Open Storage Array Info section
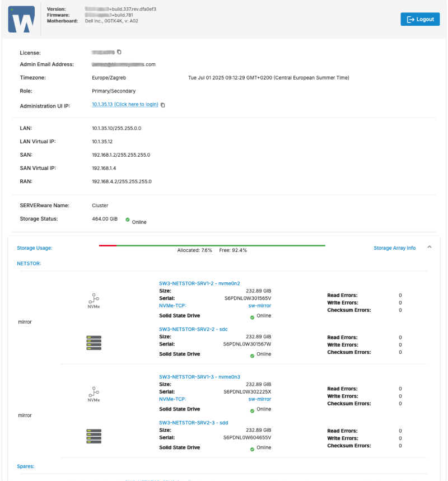The width and height of the screenshot is (448, 481). [394, 248]
